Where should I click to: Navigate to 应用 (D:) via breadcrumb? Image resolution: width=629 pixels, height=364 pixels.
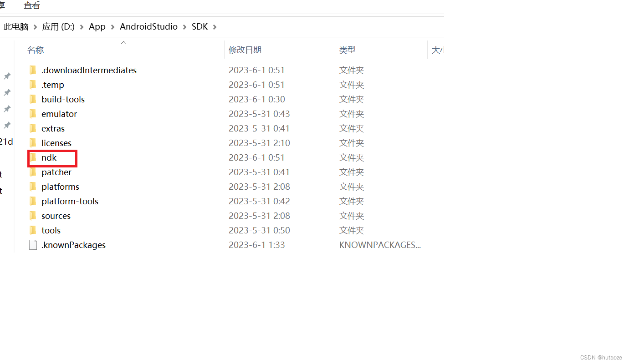58,26
